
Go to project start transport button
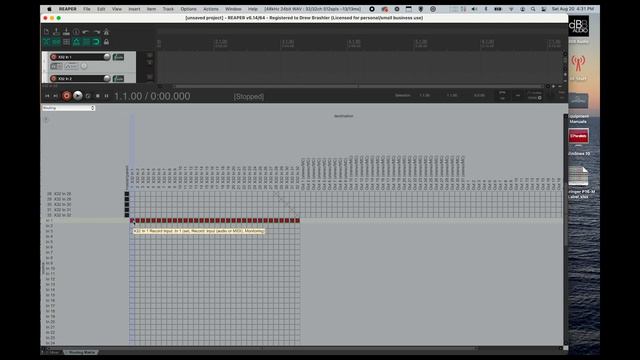pyautogui.click(x=47, y=96)
